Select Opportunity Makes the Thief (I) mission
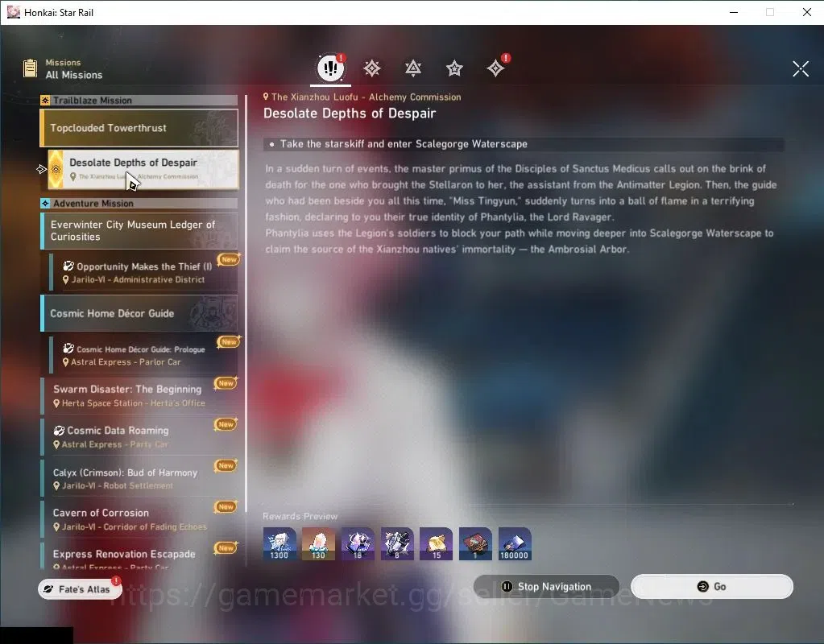 pyautogui.click(x=143, y=272)
